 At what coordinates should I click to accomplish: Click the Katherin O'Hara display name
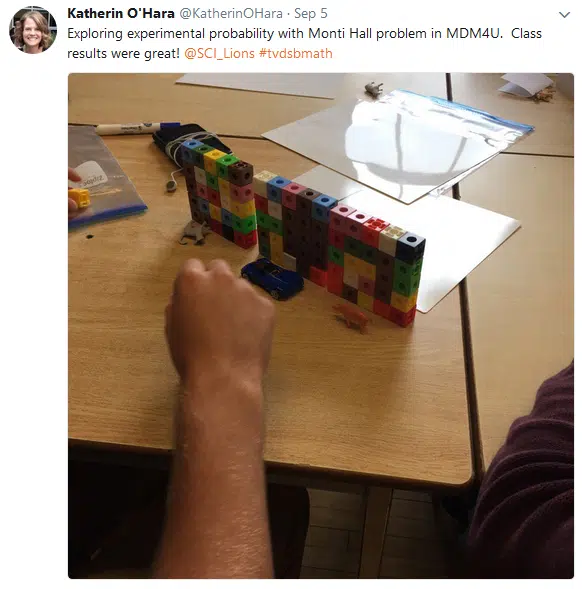[x=121, y=14]
